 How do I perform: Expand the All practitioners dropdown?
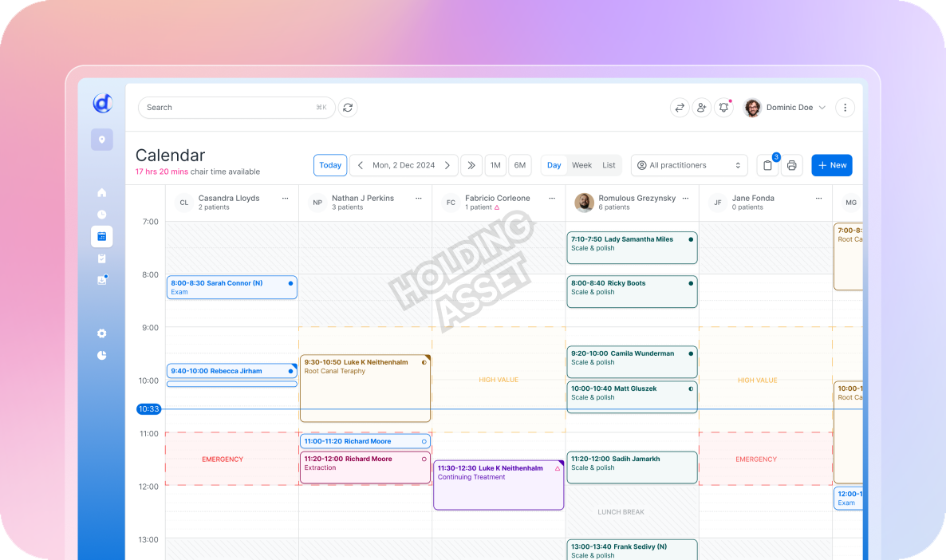tap(689, 165)
